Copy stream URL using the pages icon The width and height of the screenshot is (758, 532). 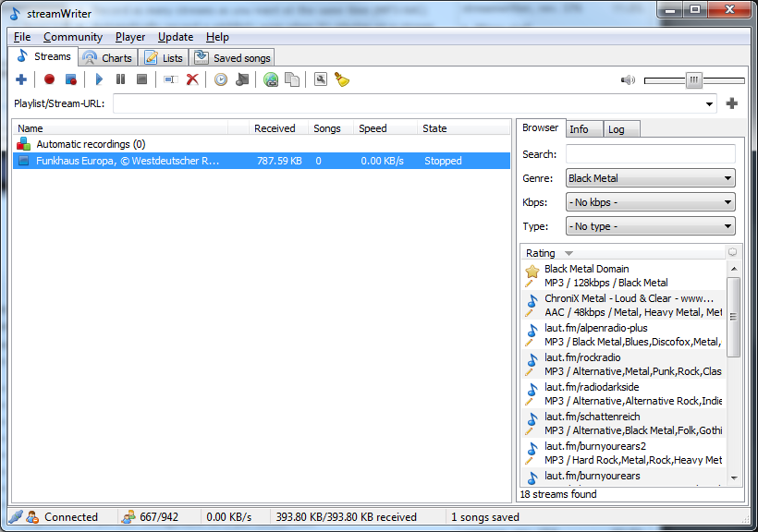[292, 79]
